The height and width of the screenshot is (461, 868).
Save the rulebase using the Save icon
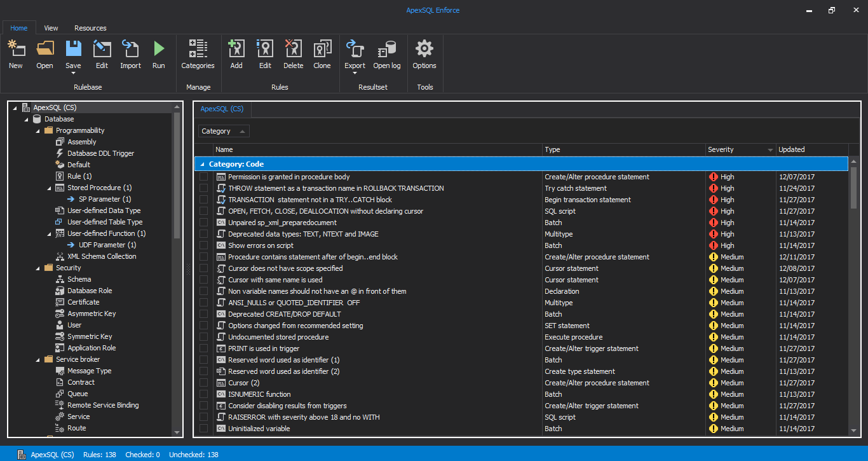click(x=73, y=49)
